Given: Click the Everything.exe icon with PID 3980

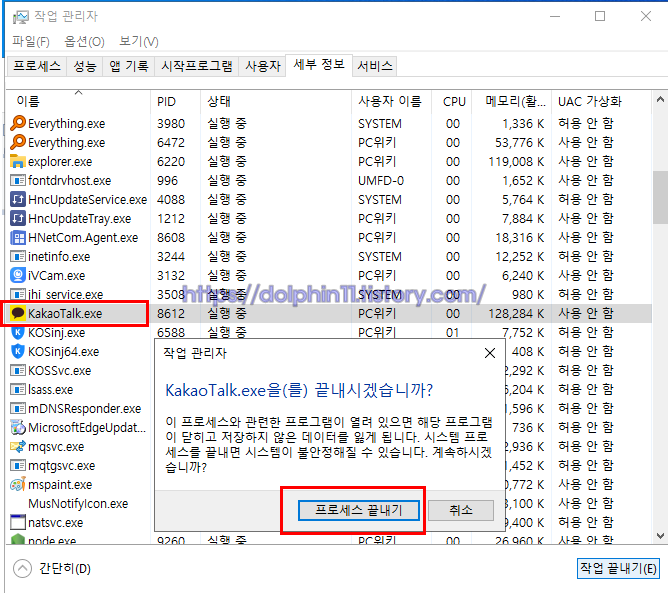Looking at the screenshot, I should 18,123.
